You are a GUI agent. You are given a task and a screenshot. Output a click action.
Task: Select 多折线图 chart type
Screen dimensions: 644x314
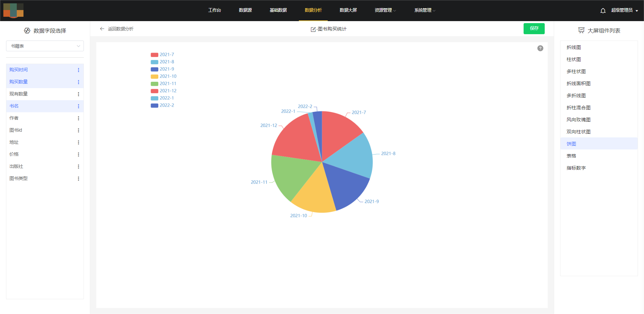599,96
